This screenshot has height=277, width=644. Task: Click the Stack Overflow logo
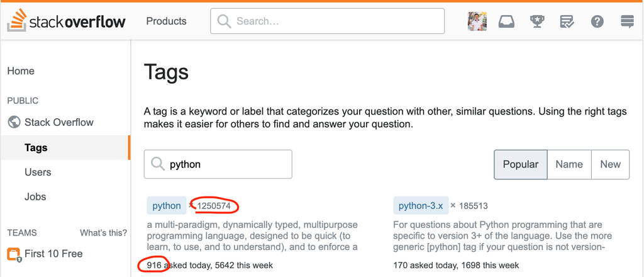[67, 21]
